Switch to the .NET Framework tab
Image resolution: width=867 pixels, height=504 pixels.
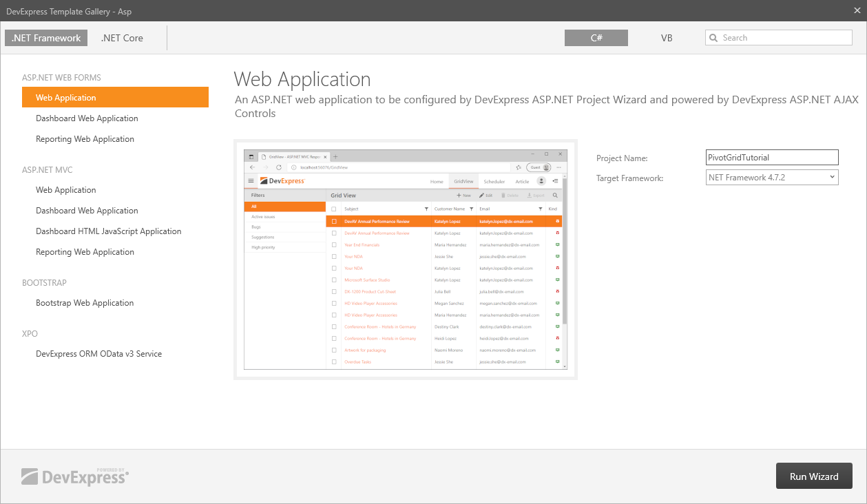point(46,38)
